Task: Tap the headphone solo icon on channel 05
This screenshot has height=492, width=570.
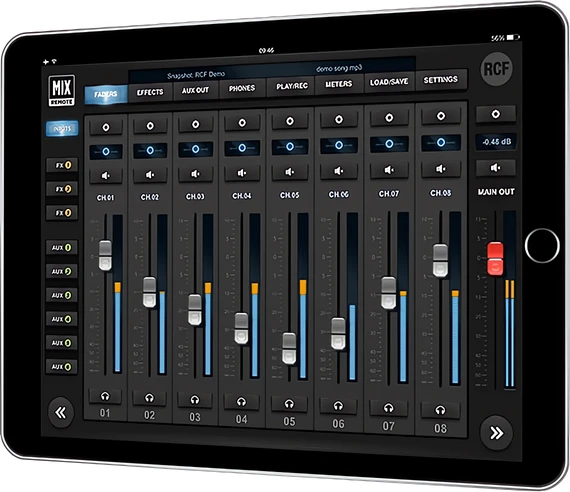Action: [289, 404]
